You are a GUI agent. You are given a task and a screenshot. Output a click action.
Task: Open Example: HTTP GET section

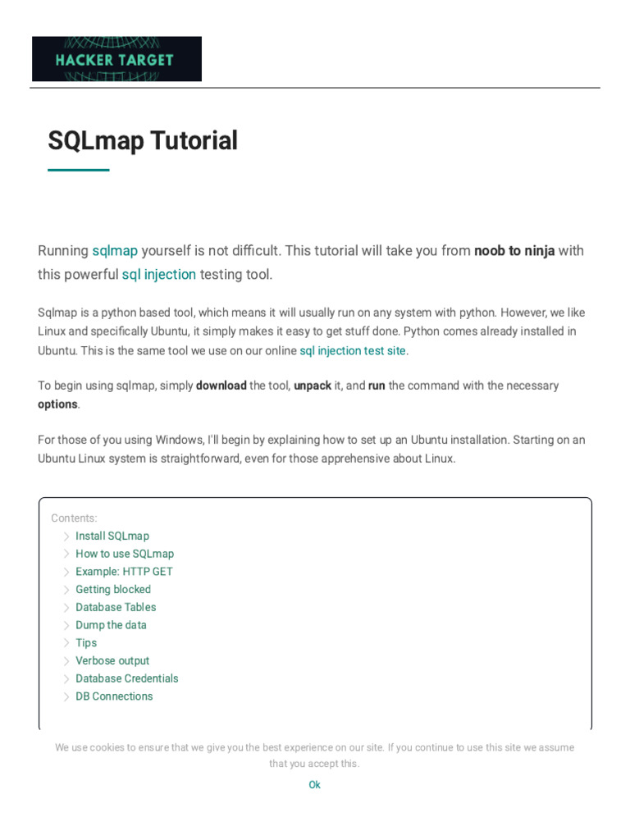(125, 572)
